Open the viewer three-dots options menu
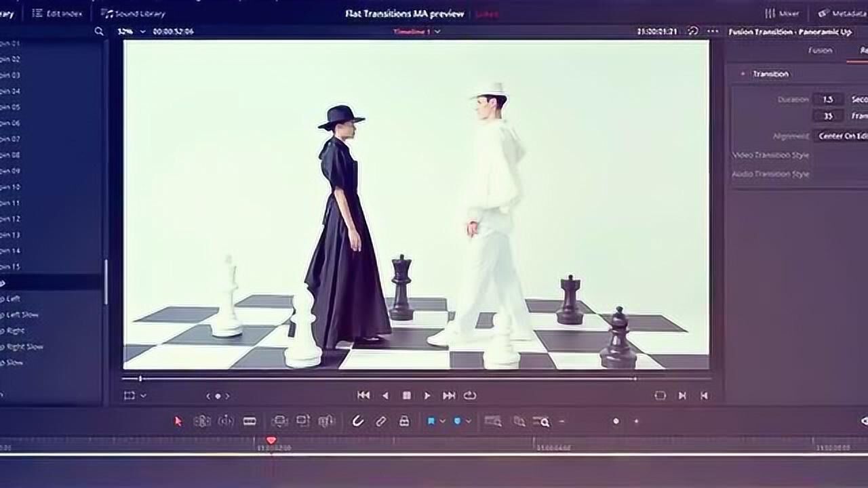The image size is (868, 488). [x=713, y=31]
